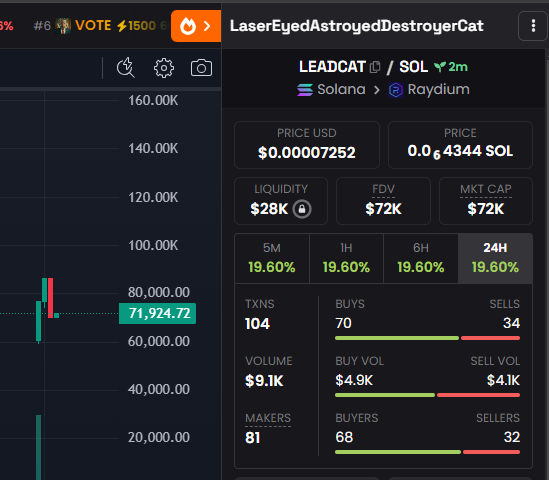Select the 1H timeframe tab
This screenshot has width=549, height=480.
click(346, 258)
